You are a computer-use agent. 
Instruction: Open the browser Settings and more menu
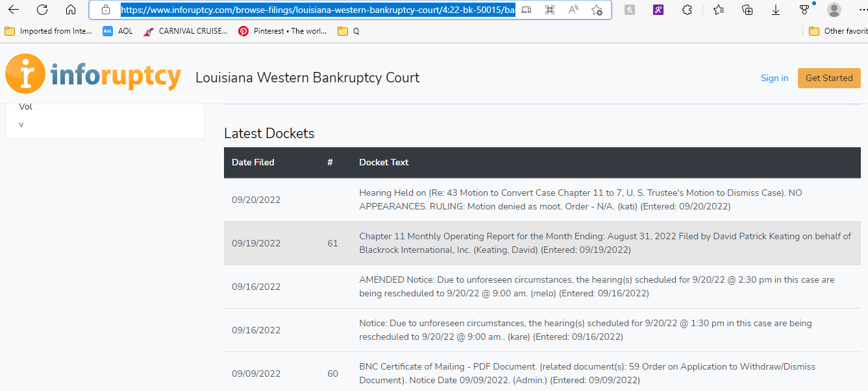[862, 10]
